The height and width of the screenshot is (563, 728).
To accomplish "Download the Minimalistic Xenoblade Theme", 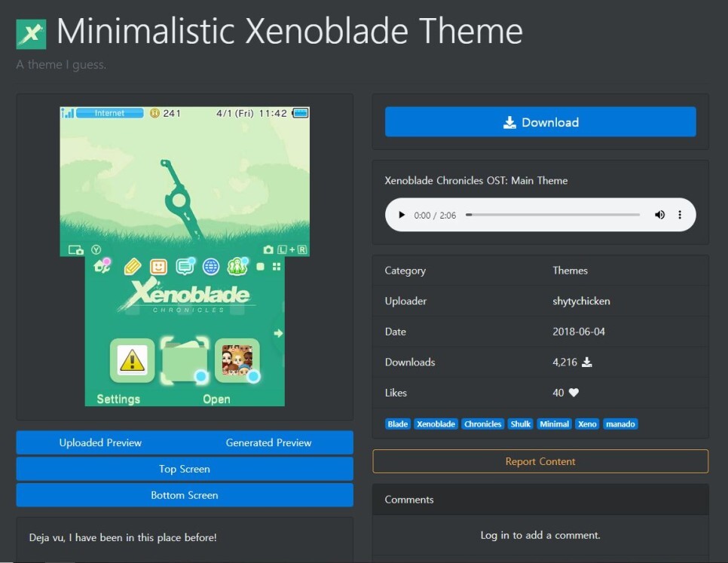I will pyautogui.click(x=540, y=122).
